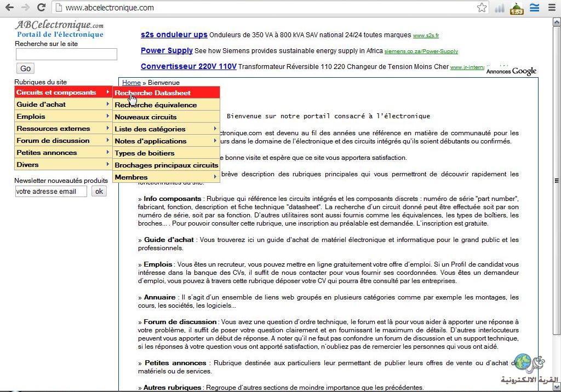
Task: Click the 'Rubriques du site' heading
Action: point(41,82)
